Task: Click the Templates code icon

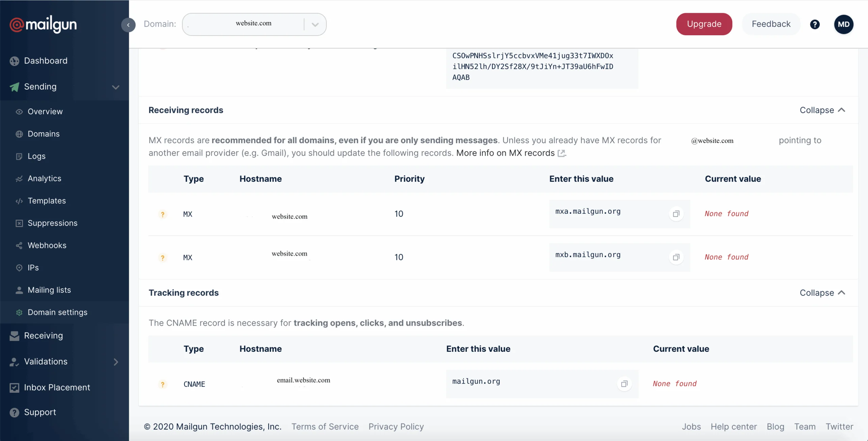Action: (19, 201)
